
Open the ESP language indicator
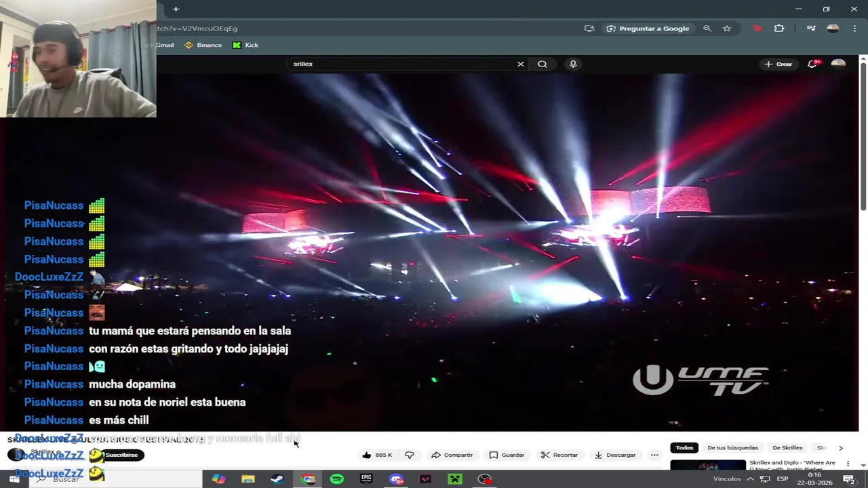tap(783, 479)
